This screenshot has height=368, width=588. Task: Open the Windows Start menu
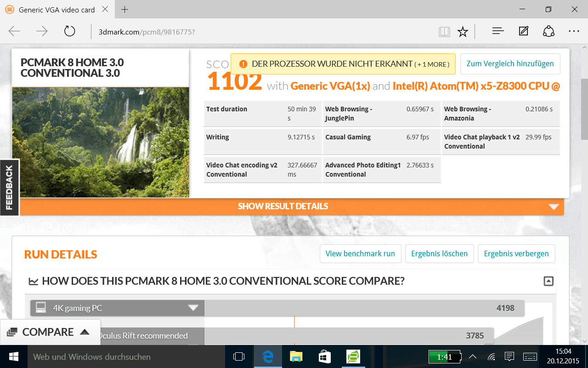click(13, 356)
